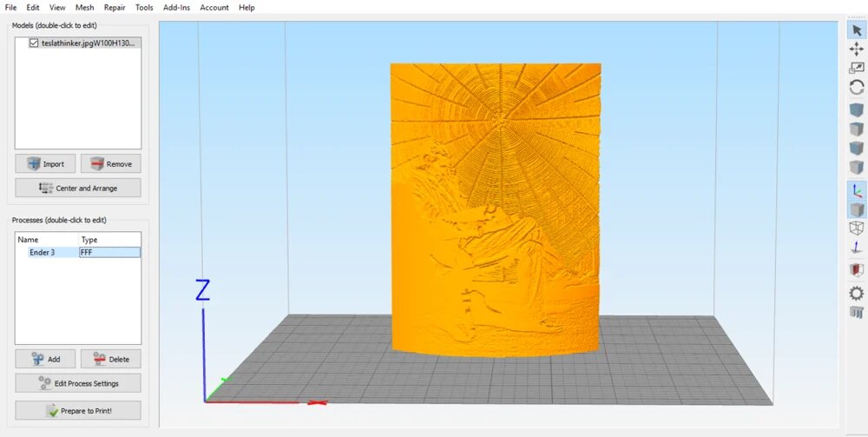This screenshot has height=437, width=868.
Task: Click the FFF type cell
Action: click(x=109, y=253)
